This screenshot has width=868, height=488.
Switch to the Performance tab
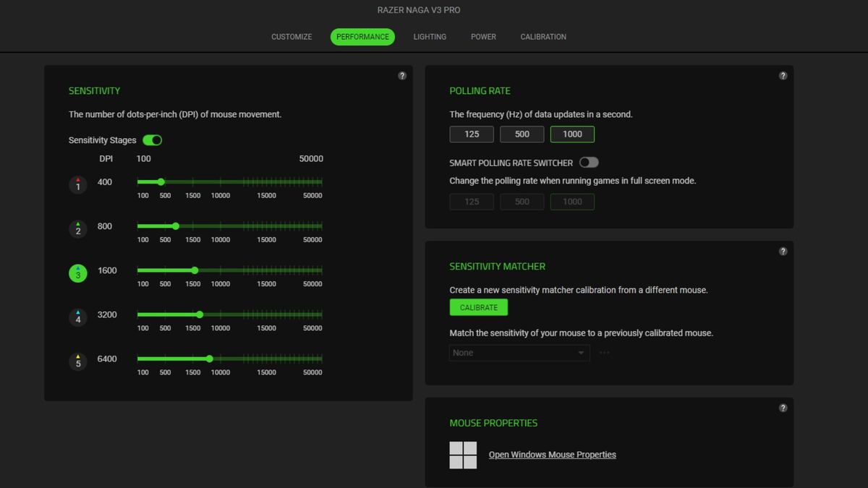(362, 37)
